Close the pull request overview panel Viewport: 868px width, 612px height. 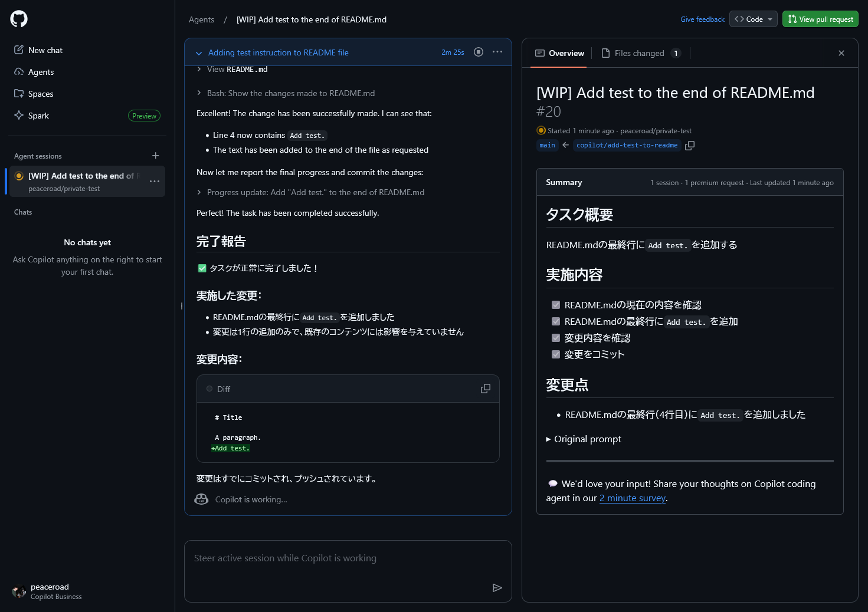coord(841,53)
